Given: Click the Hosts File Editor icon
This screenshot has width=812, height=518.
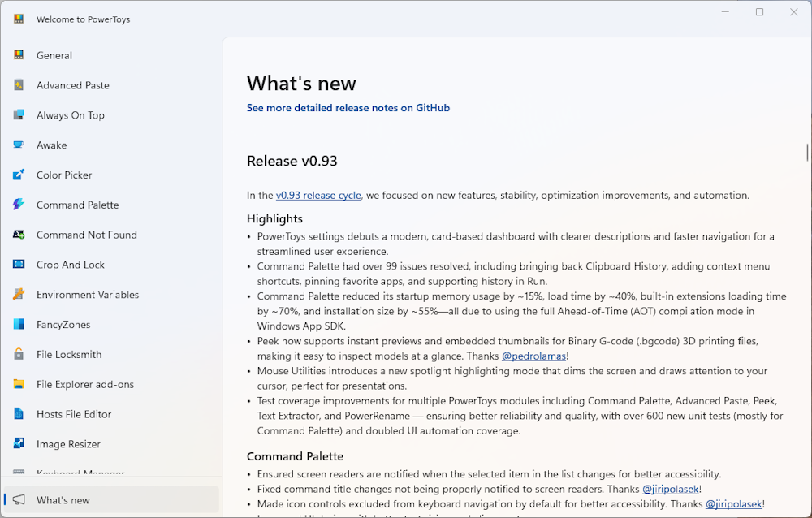Looking at the screenshot, I should pos(19,414).
